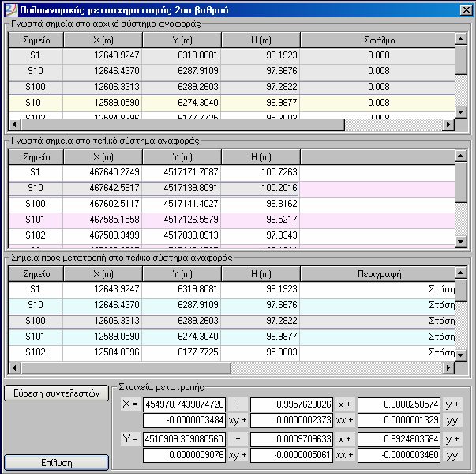Click the Επίλυση button
Screen dimensions: 476x474
coord(57,462)
